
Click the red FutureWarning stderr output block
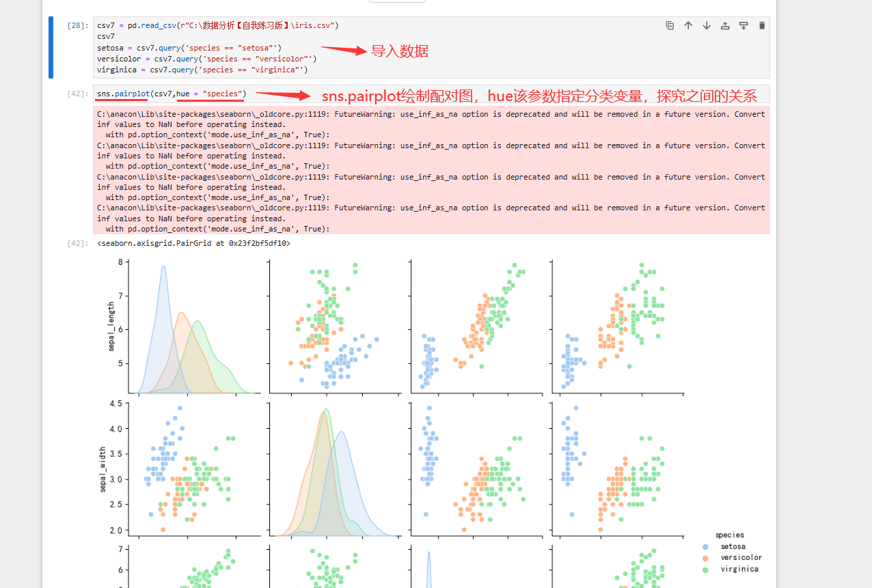coord(431,170)
